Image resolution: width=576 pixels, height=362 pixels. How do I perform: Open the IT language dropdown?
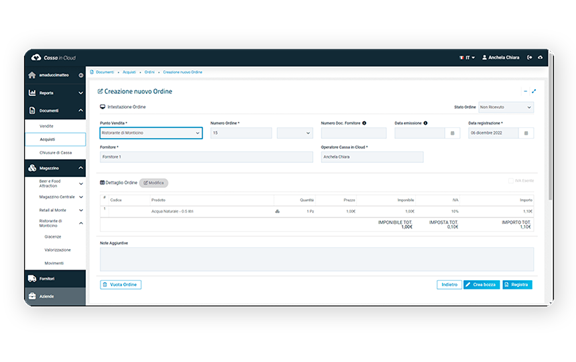coord(467,58)
